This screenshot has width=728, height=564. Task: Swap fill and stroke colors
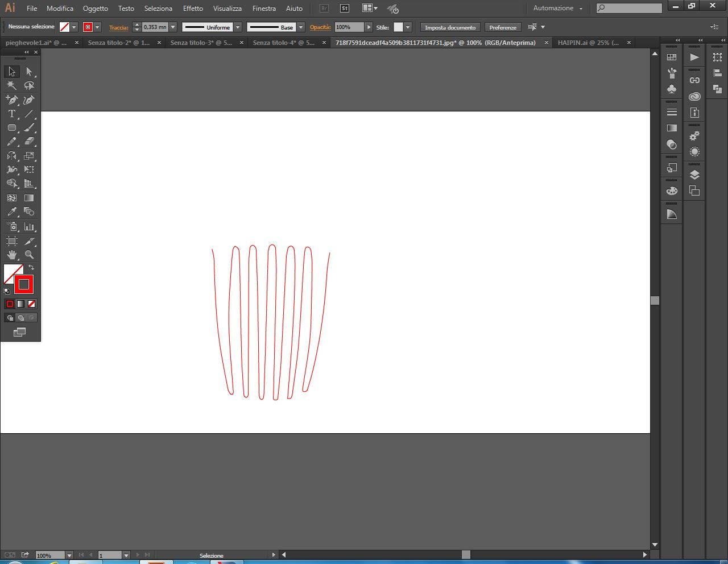tap(31, 267)
